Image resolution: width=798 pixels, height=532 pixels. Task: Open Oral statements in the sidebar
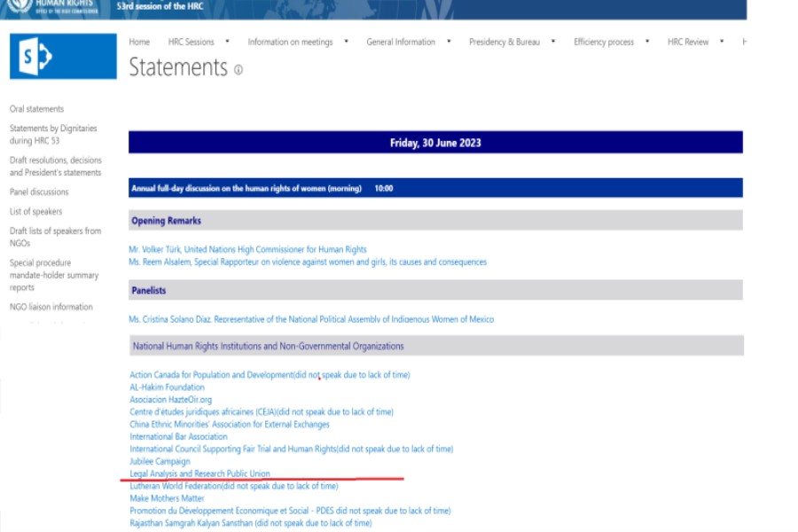(x=36, y=109)
